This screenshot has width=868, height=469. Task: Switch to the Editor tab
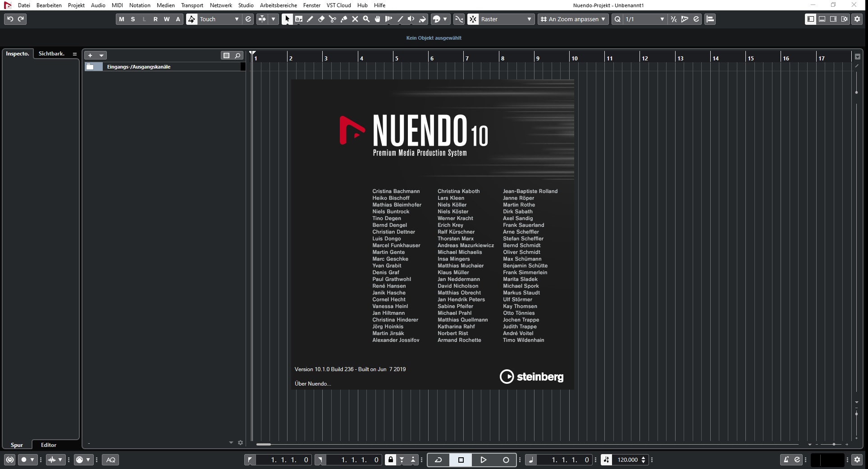click(49, 445)
